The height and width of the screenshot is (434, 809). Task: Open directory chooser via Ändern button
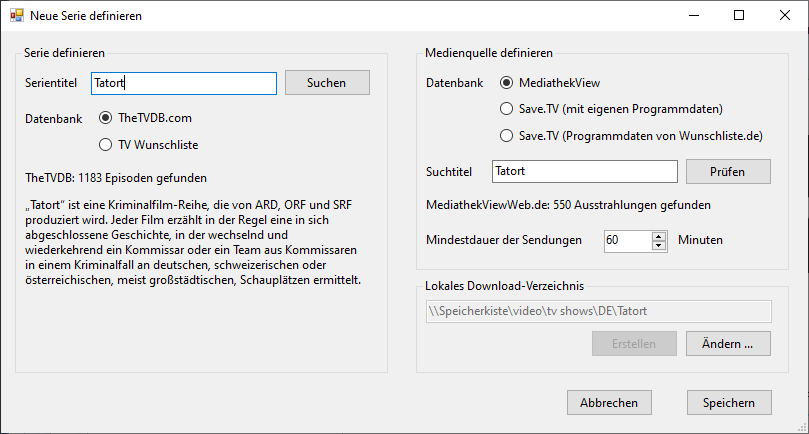[728, 344]
